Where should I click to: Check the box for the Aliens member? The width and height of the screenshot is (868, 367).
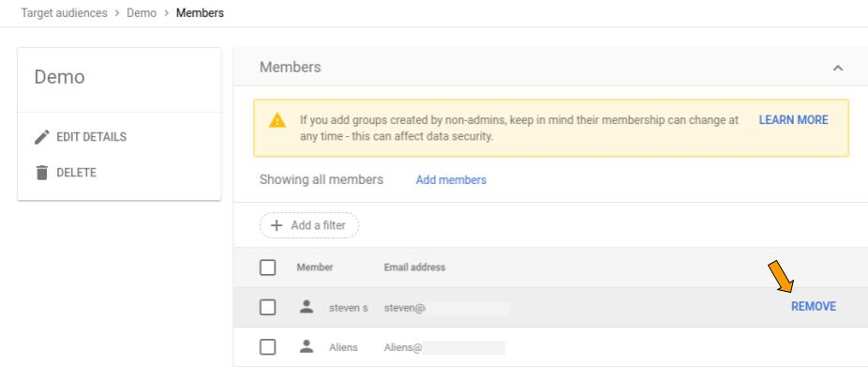click(x=267, y=347)
